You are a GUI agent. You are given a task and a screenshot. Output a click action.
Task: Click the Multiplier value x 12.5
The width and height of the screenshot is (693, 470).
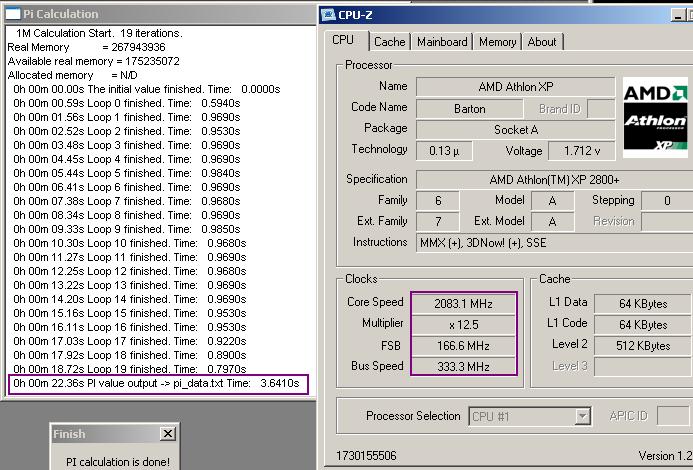tap(463, 325)
